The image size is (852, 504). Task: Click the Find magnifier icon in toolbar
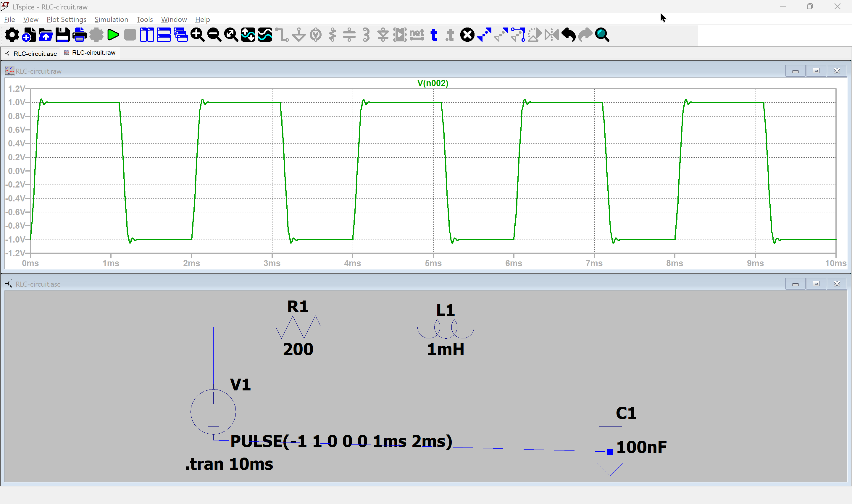coord(602,35)
